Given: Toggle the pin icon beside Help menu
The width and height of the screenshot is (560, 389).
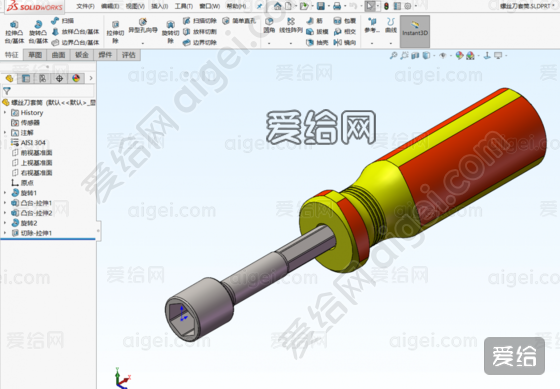Looking at the screenshot, I should coord(260,6).
